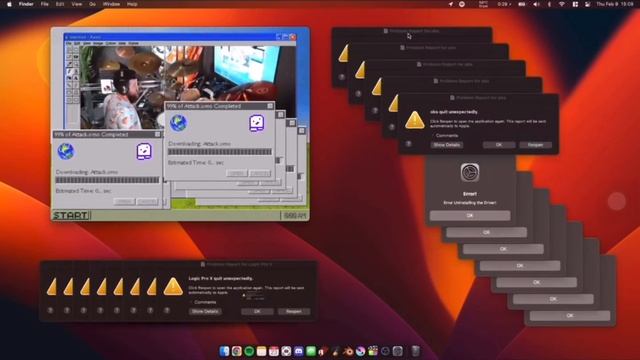640x360 pixels.
Task: Click Show Details in Logic Pro X dialog
Action: coord(205,311)
